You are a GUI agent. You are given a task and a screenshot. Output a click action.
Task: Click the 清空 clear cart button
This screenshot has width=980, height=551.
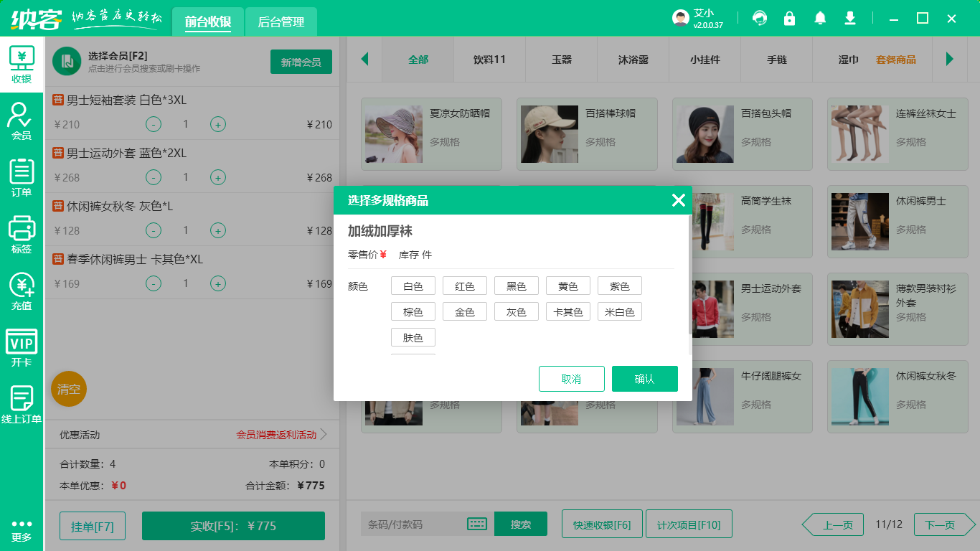69,389
